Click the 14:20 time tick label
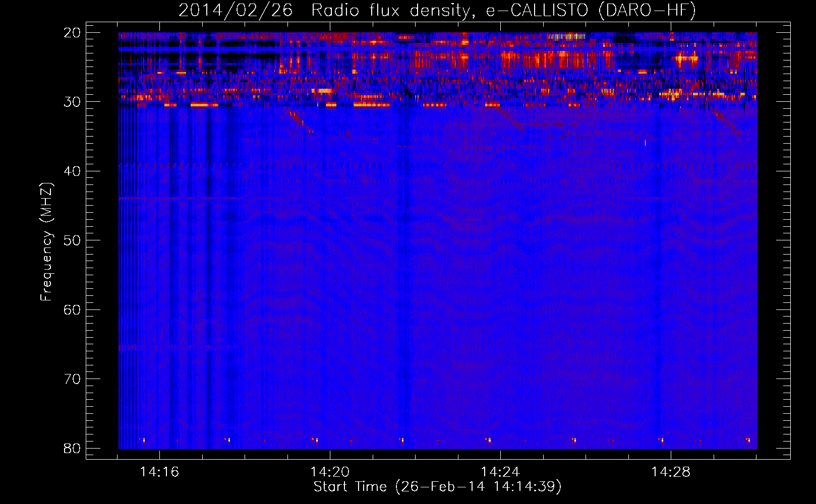This screenshot has width=816, height=504. pos(330,472)
